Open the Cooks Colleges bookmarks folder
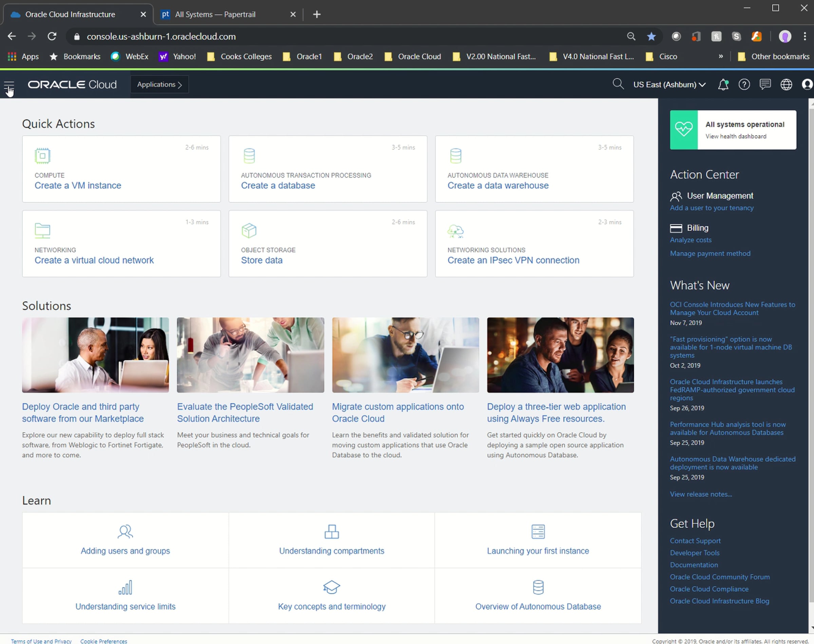This screenshot has width=814, height=644. click(239, 57)
